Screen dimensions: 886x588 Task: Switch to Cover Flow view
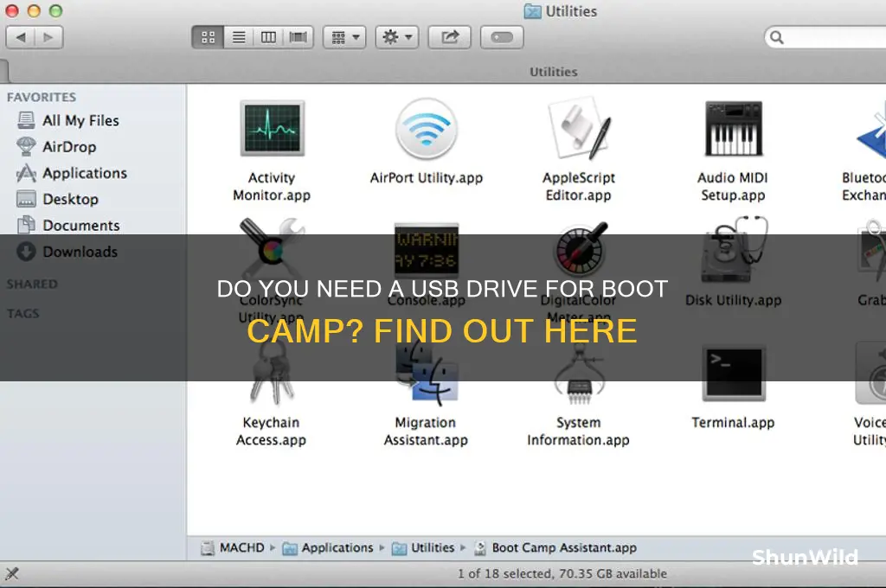(298, 37)
